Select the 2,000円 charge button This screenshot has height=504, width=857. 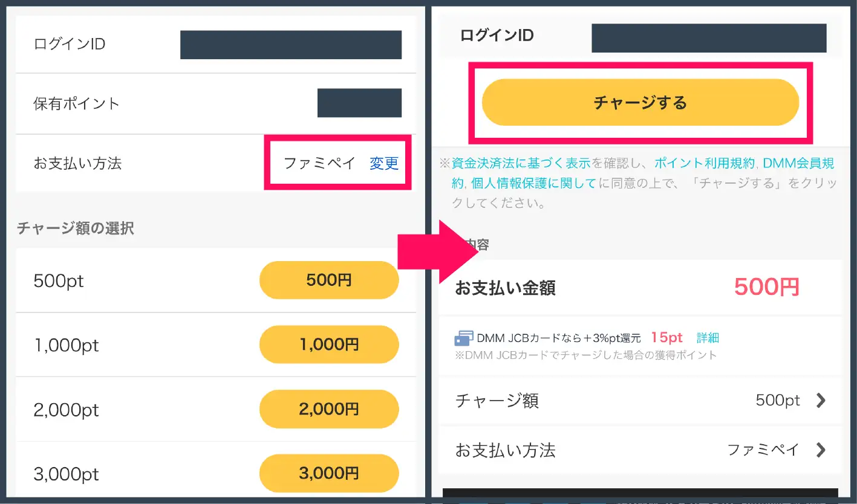click(x=328, y=409)
